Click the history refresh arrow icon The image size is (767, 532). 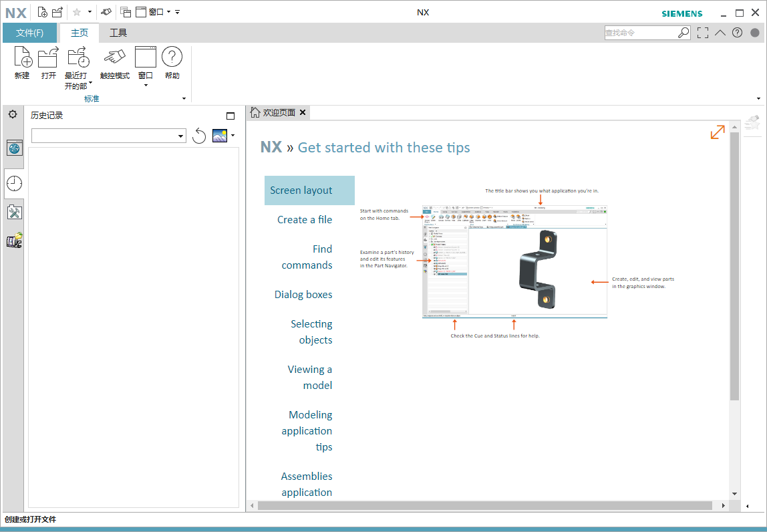[x=199, y=136]
